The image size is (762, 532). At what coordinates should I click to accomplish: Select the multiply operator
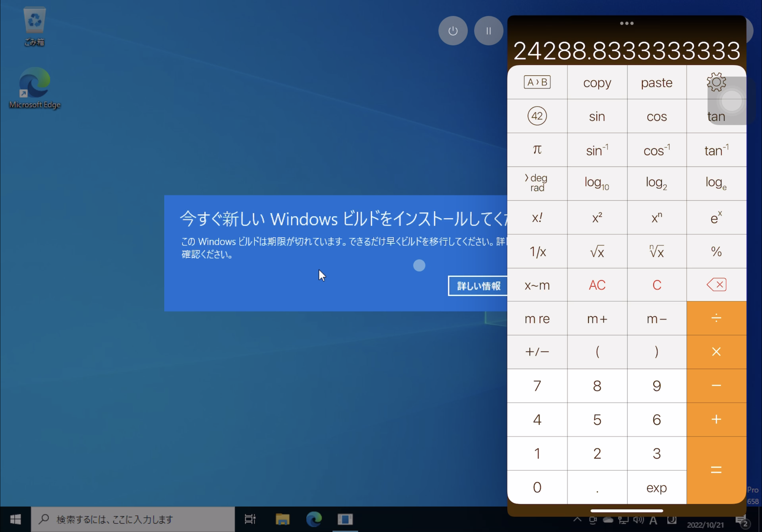pos(716,352)
